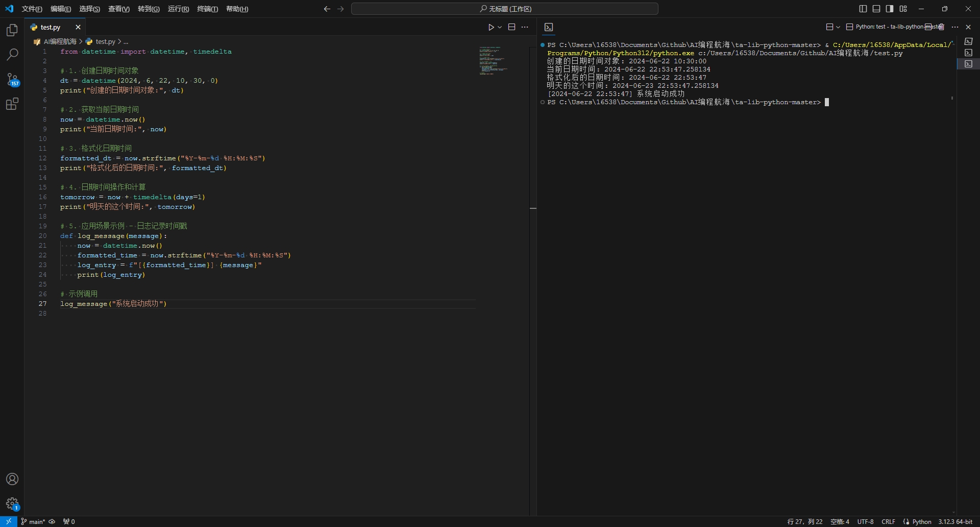Change CRLF end of line sequence

coord(888,521)
